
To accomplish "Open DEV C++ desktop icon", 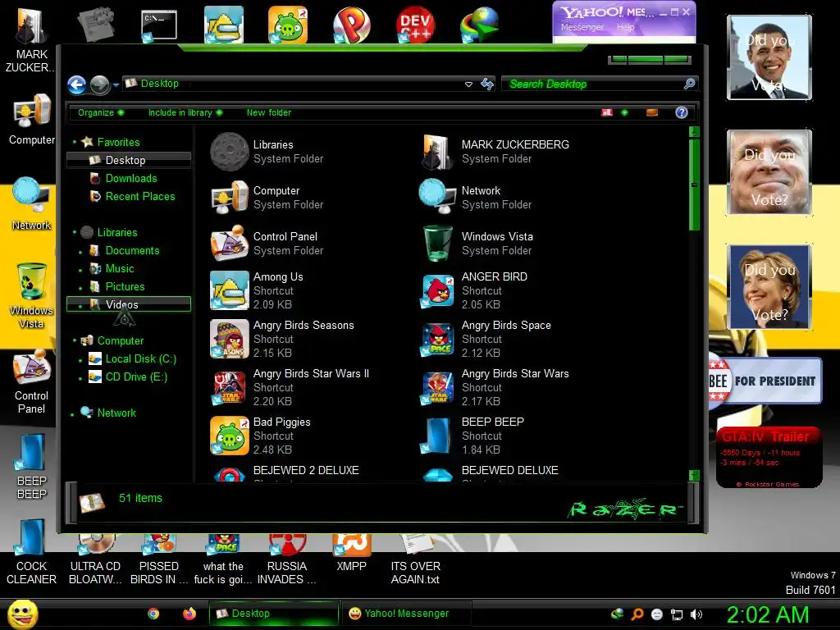I will coord(415,25).
